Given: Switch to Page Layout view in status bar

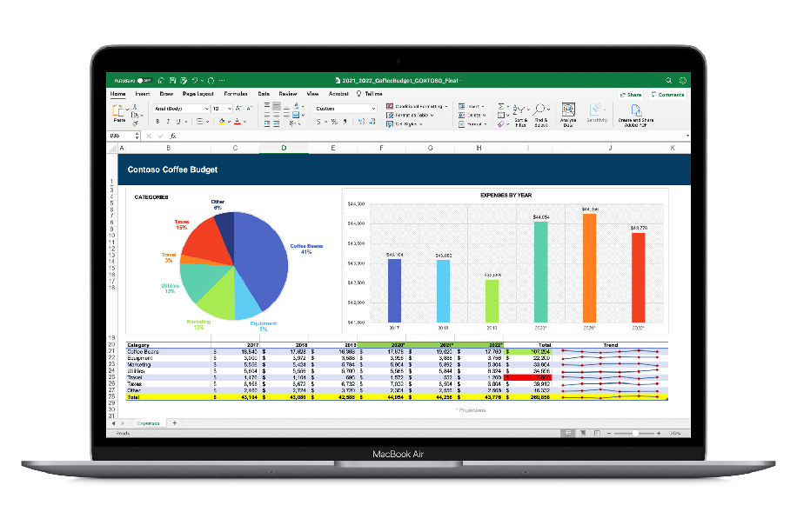Looking at the screenshot, I should tap(583, 433).
